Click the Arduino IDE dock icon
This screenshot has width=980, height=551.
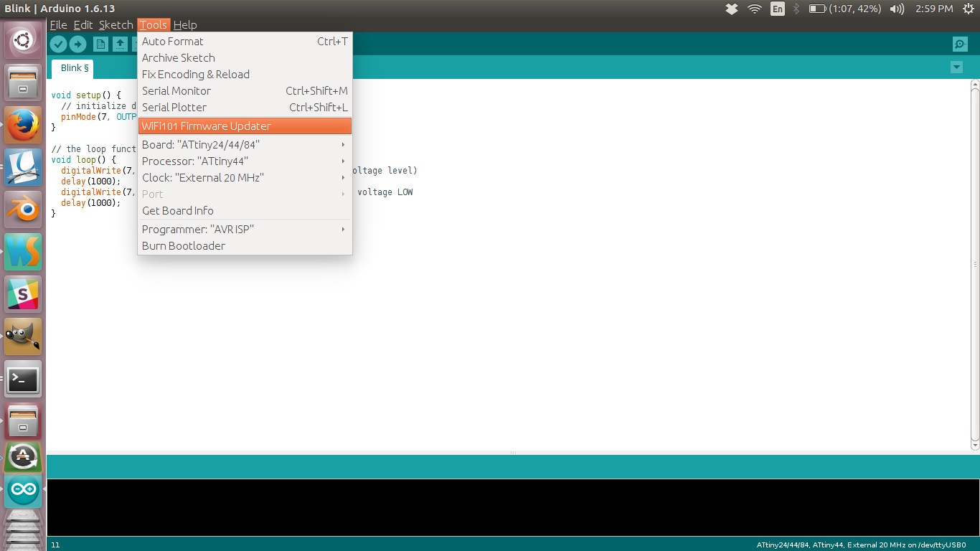coord(24,491)
